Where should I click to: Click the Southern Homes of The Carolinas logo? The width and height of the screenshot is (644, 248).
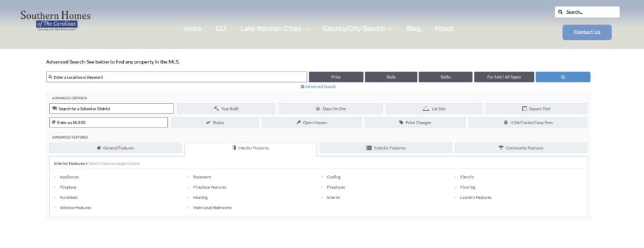click(55, 21)
